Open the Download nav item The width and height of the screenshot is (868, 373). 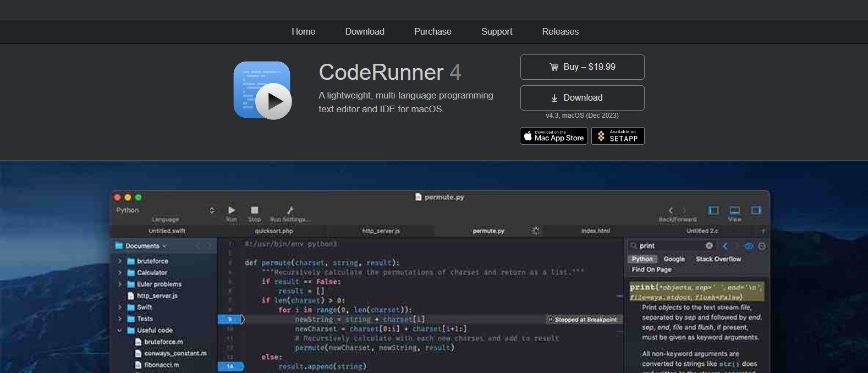click(x=365, y=31)
